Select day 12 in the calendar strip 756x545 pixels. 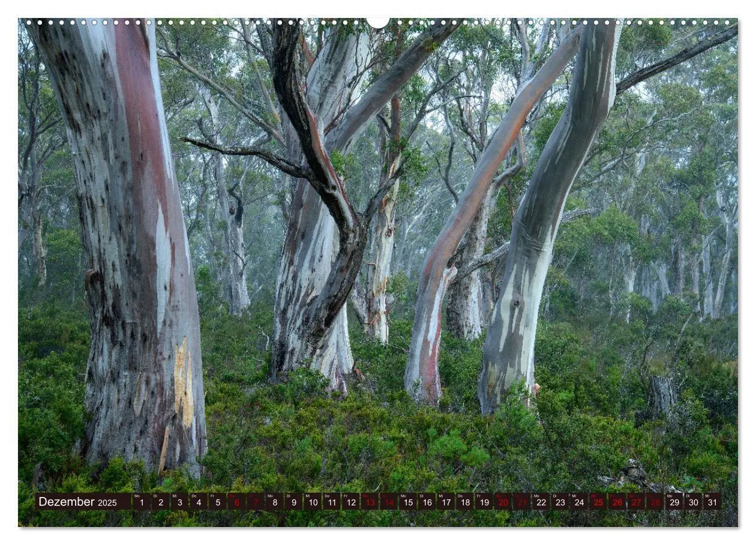coord(350,502)
